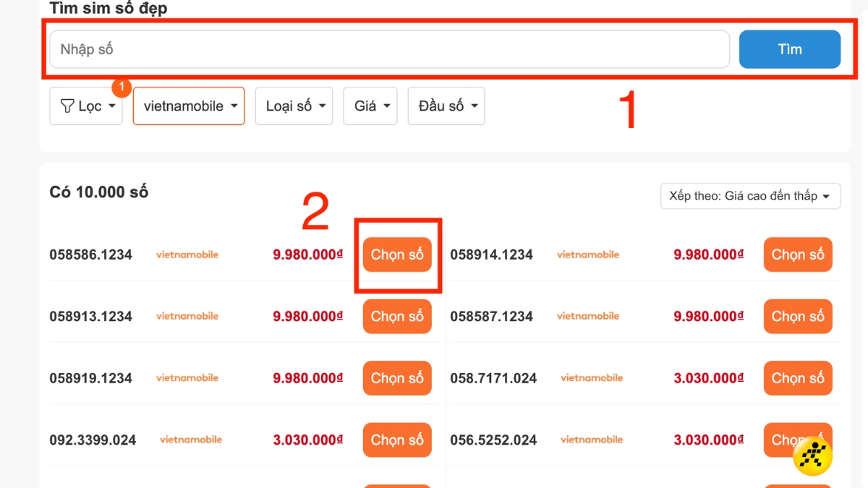Expand the Đầu số prefix dropdown
This screenshot has width=868, height=488.
pyautogui.click(x=446, y=106)
